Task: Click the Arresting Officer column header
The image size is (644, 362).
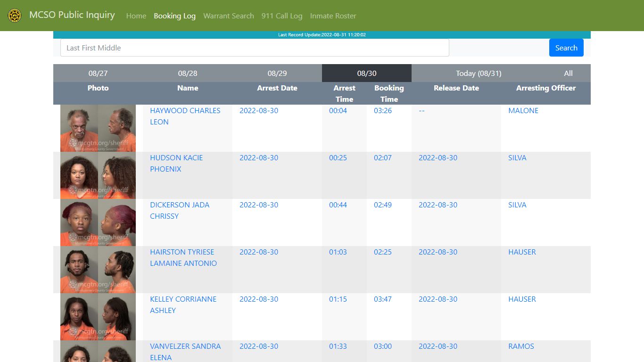Action: (x=546, y=88)
